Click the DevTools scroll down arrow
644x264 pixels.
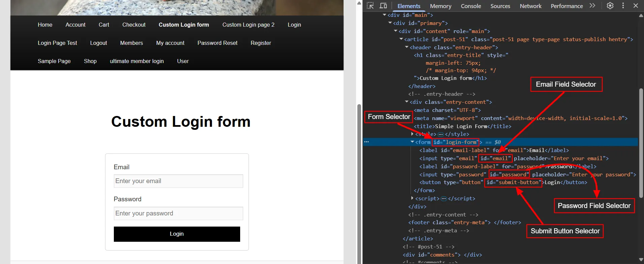(641, 260)
